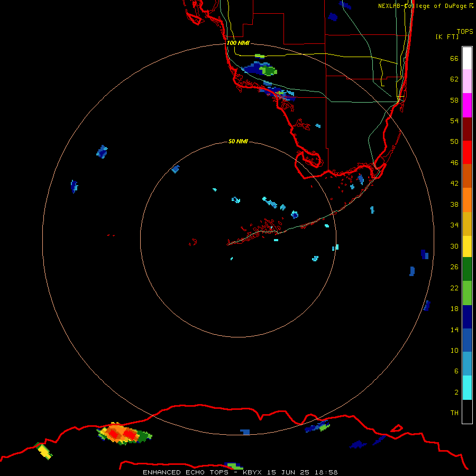The width and height of the screenshot is (476, 476).
Task: Click the yellow legend swatch near 30
Action: click(467, 246)
